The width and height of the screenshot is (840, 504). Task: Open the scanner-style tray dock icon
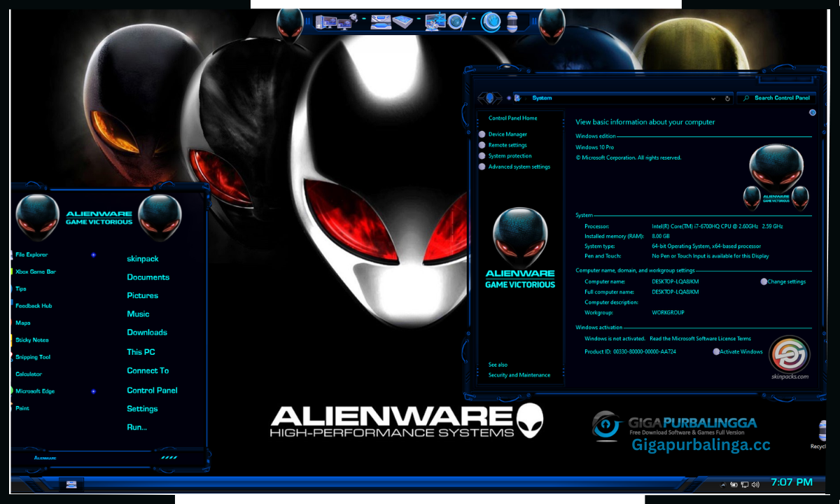(x=380, y=22)
